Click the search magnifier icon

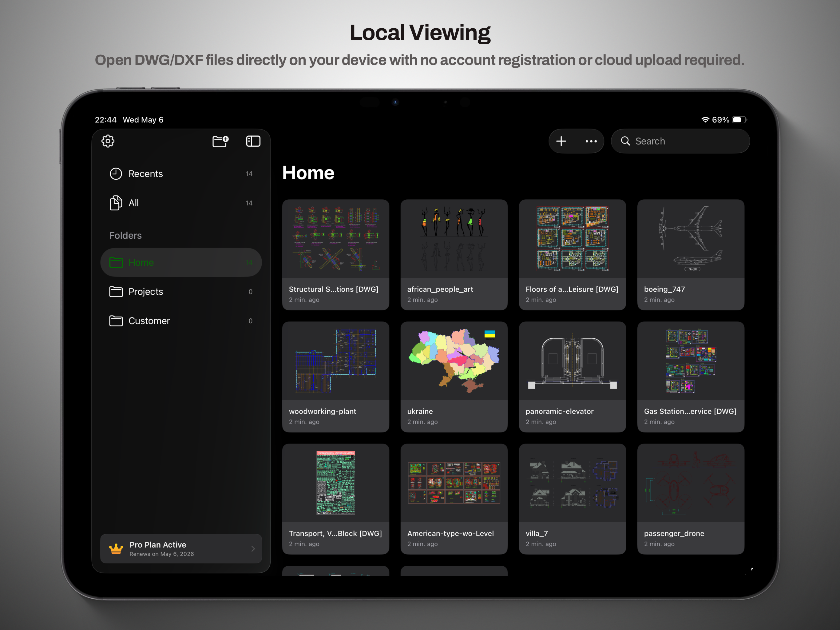pos(625,141)
